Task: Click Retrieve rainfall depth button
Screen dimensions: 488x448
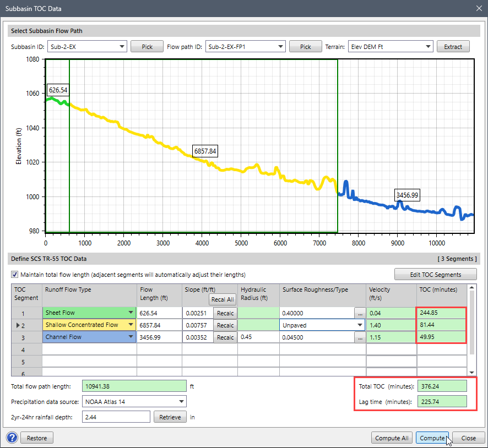Action: pos(170,417)
